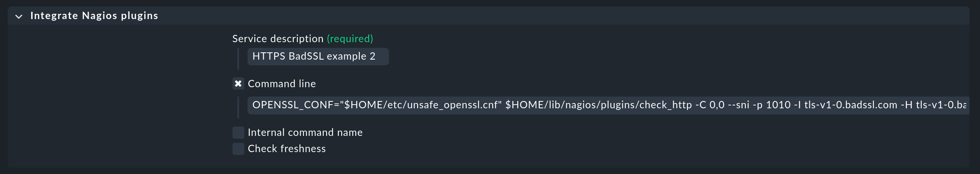Focus the Command line text field

click(x=608, y=105)
